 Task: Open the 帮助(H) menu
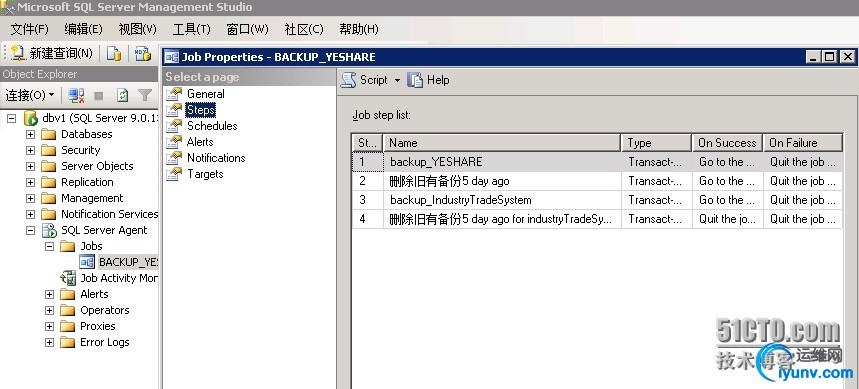[359, 29]
